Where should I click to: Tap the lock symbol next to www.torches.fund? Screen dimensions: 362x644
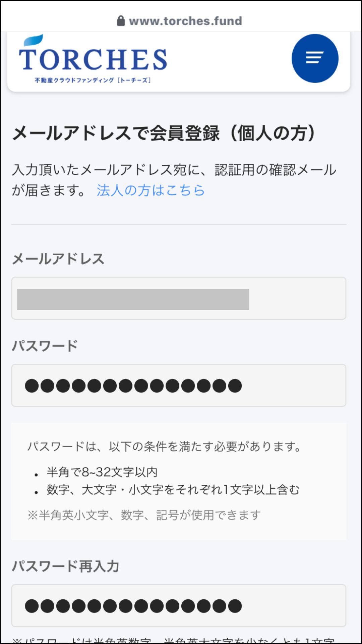pyautogui.click(x=121, y=20)
